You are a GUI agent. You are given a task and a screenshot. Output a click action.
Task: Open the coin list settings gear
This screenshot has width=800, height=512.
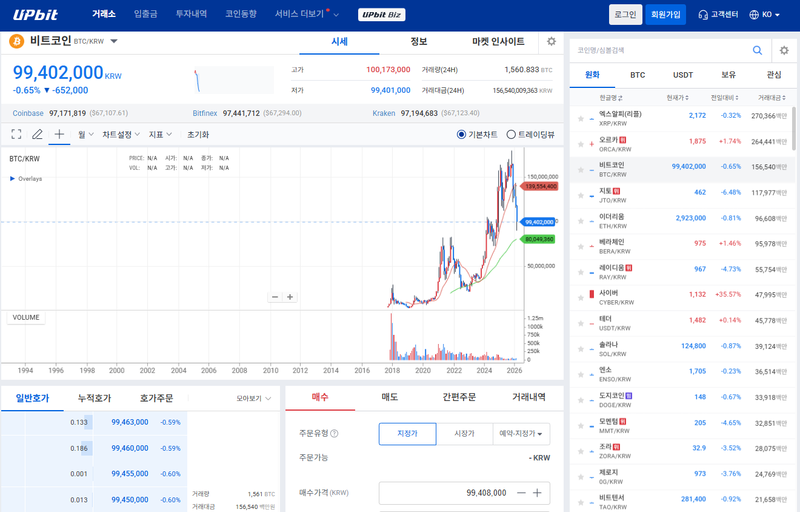780,49
